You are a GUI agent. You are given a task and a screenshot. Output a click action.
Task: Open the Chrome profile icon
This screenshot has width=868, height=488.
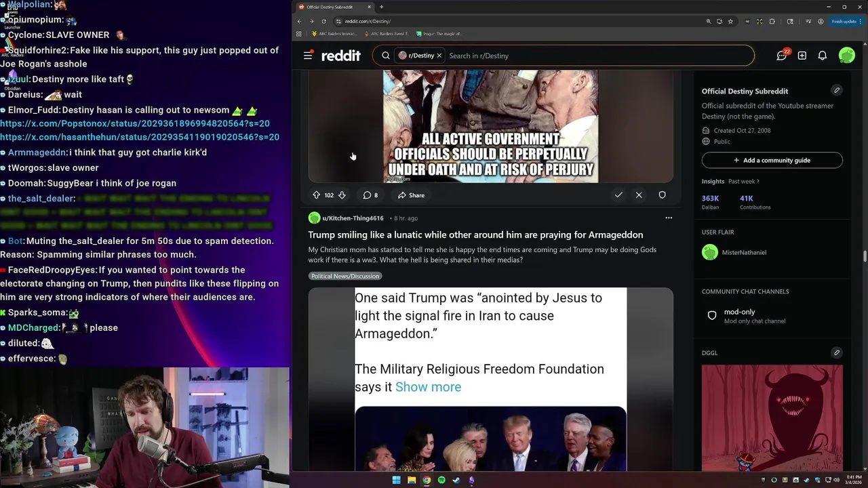(821, 21)
